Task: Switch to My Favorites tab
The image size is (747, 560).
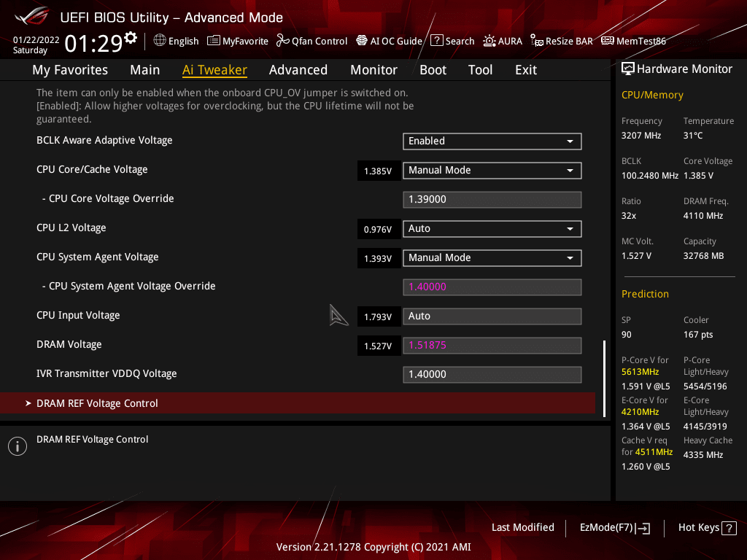Action: click(70, 70)
